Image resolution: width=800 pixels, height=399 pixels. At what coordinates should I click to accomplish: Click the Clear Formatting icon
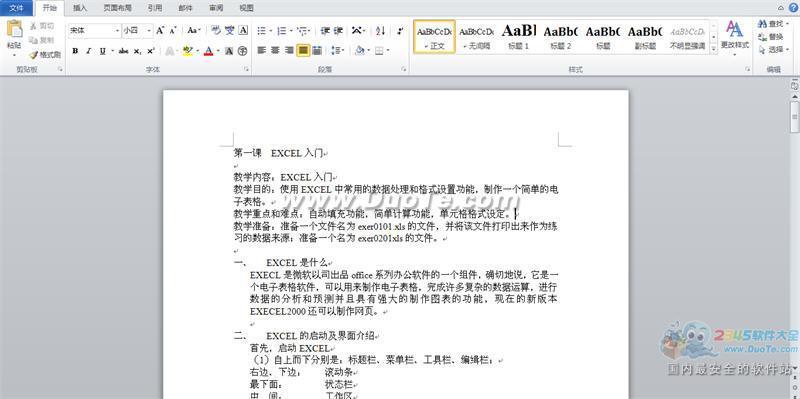(216, 31)
